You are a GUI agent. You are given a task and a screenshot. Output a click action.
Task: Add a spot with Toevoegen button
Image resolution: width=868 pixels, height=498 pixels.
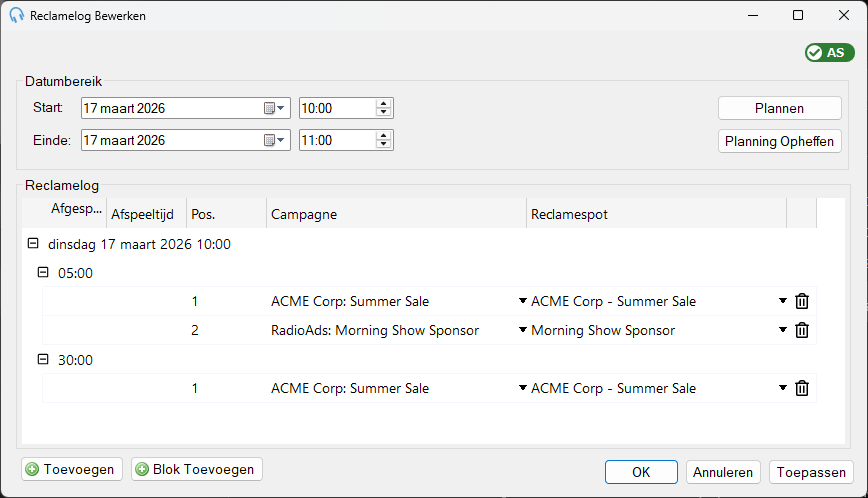tap(72, 469)
